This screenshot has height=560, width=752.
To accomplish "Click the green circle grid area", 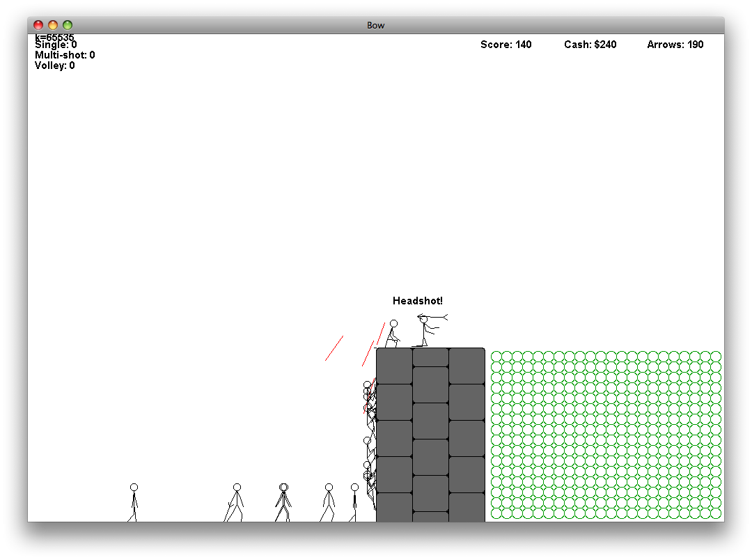I will pyautogui.click(x=606, y=435).
